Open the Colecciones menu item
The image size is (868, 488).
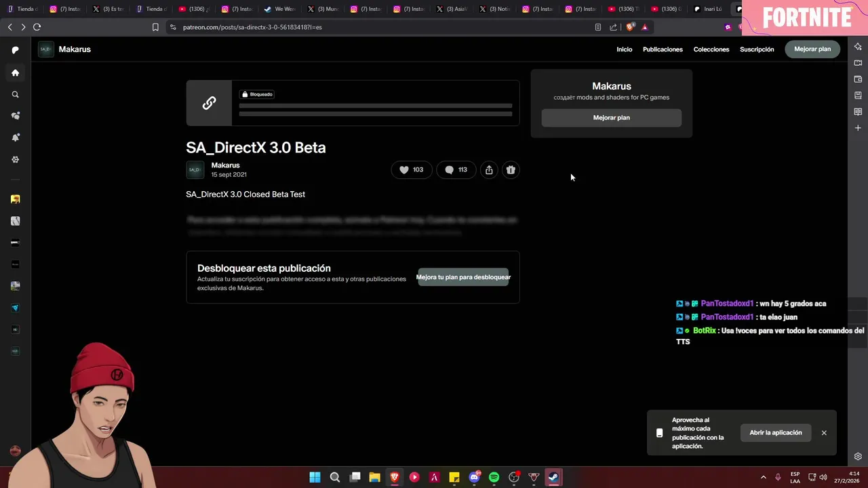(x=711, y=49)
